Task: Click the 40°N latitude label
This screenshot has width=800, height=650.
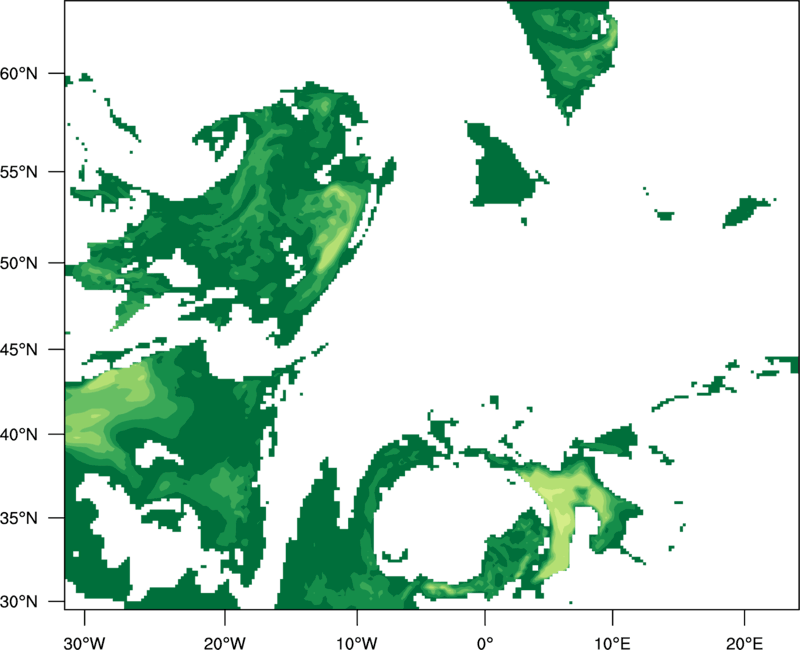Action: pos(19,435)
